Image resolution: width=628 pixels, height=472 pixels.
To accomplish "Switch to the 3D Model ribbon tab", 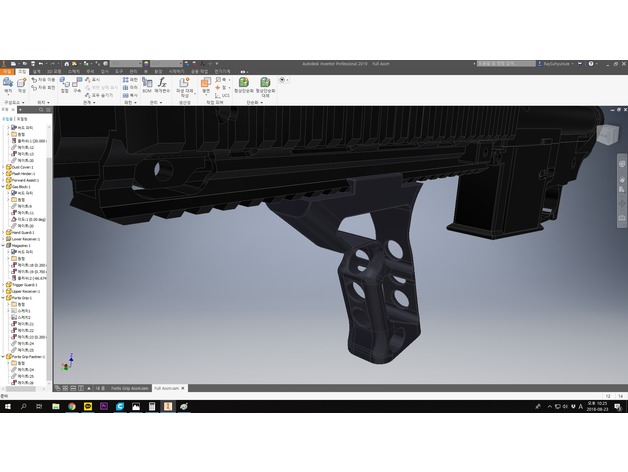I will coord(54,71).
